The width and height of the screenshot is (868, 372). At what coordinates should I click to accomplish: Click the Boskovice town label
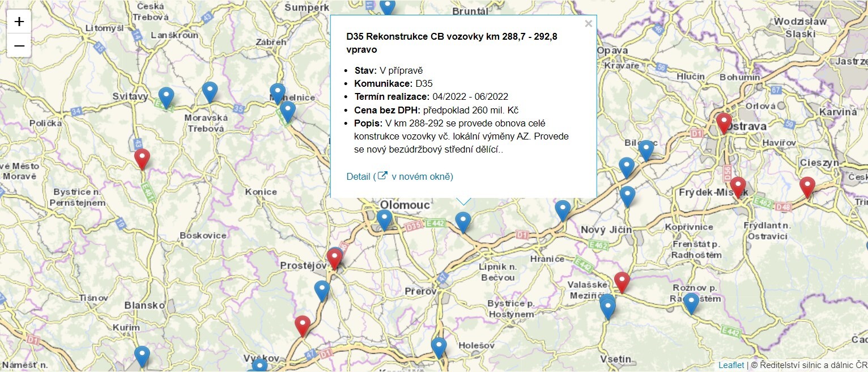203,235
